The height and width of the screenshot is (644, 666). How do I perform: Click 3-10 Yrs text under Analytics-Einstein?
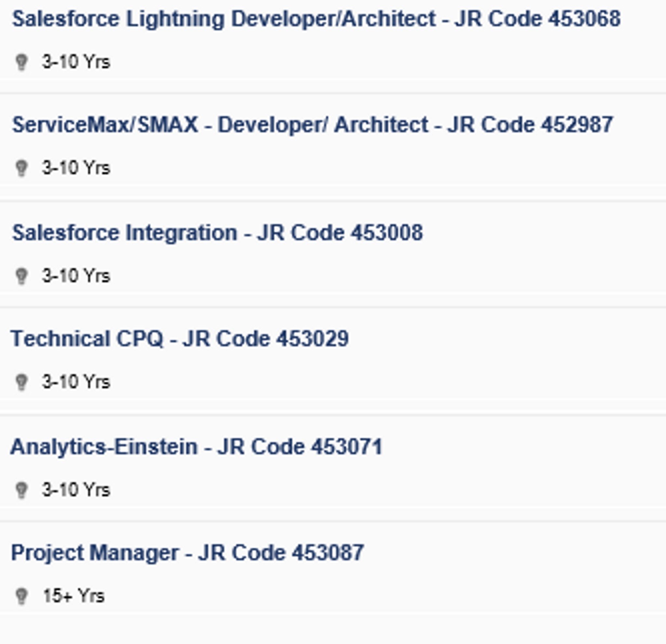tap(76, 490)
